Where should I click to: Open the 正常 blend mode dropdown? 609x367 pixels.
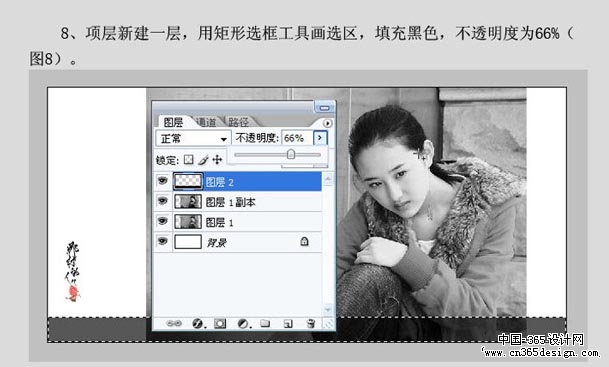click(x=193, y=138)
